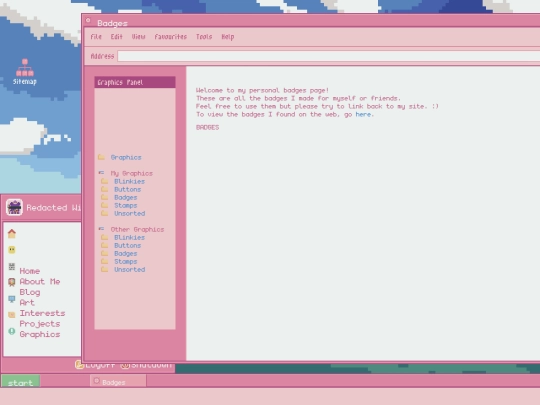
Task: Click the Shutdown icon
Action: coord(125,365)
